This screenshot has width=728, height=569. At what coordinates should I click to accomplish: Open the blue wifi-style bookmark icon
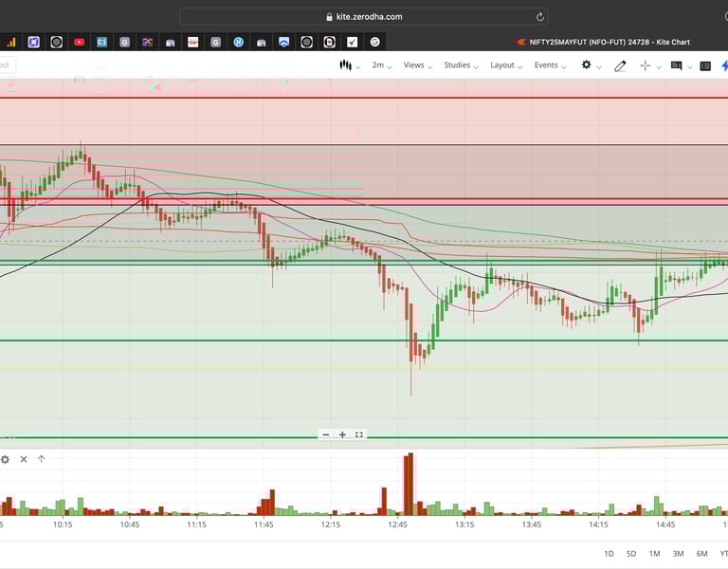coord(283,43)
